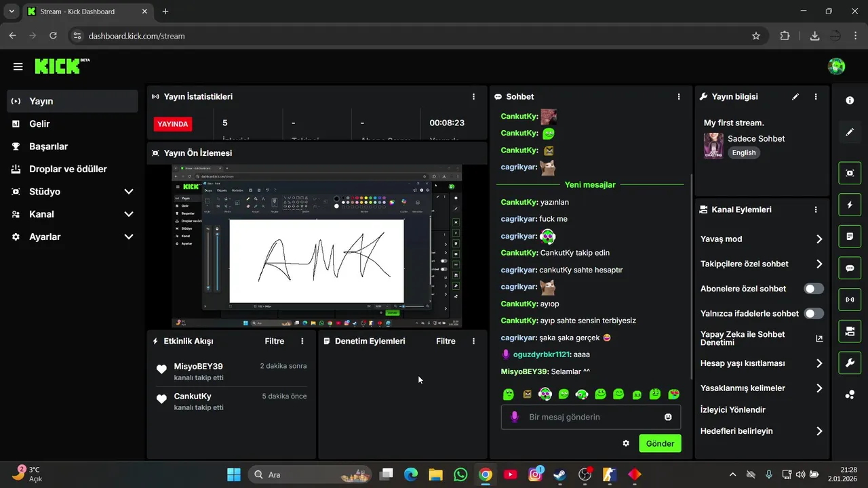Click Filtre in Etkinlik Akışı panel

click(x=275, y=341)
